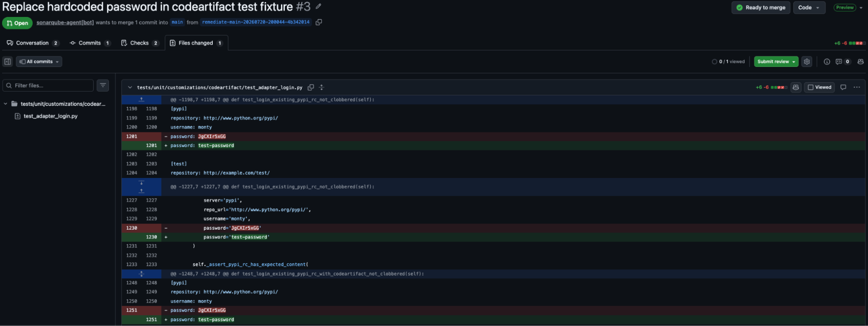Open the Submit review dropdown

pos(776,62)
